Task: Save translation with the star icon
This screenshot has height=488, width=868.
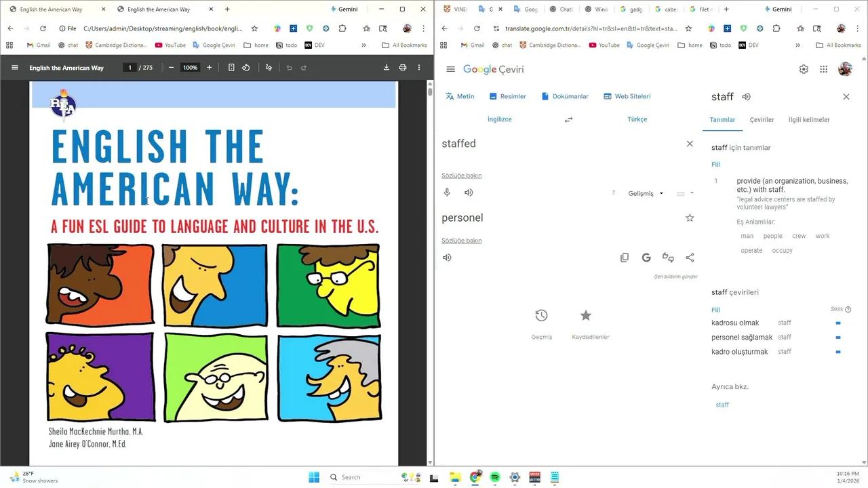Action: (x=690, y=218)
